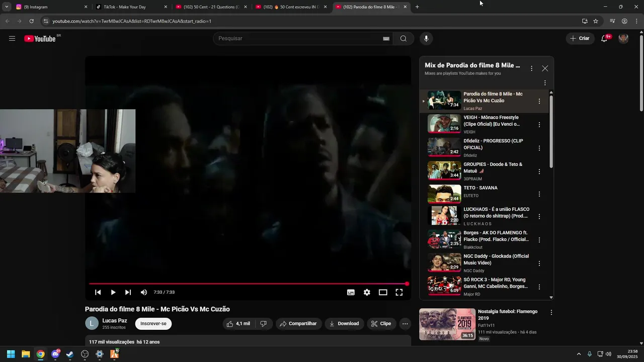The width and height of the screenshot is (644, 362).
Task: Open Windows Start menu
Action: pyautogui.click(x=11, y=354)
